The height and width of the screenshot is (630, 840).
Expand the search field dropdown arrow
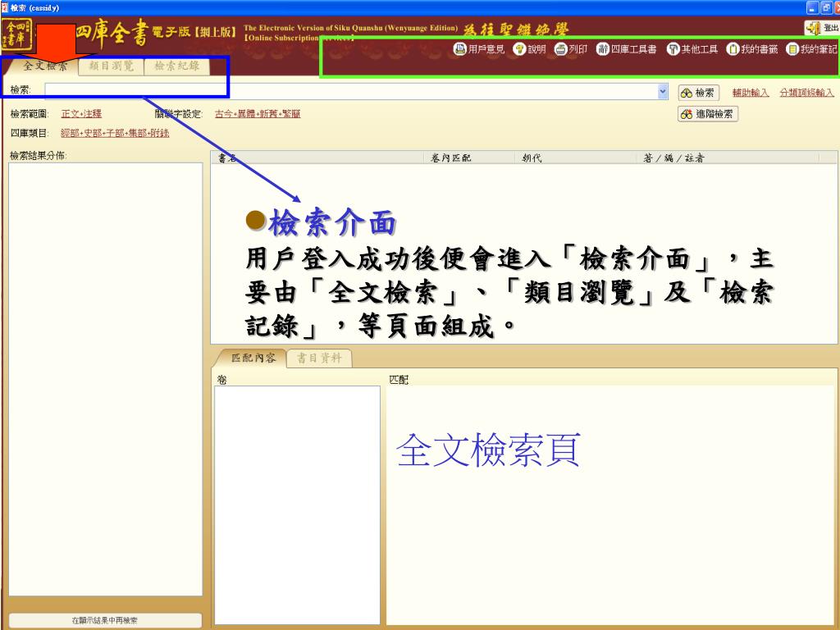point(663,92)
